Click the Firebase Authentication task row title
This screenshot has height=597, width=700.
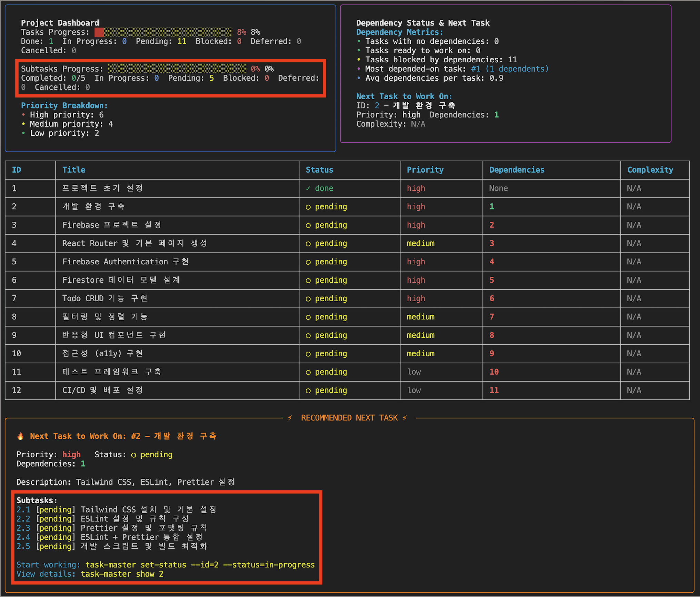pos(125,262)
